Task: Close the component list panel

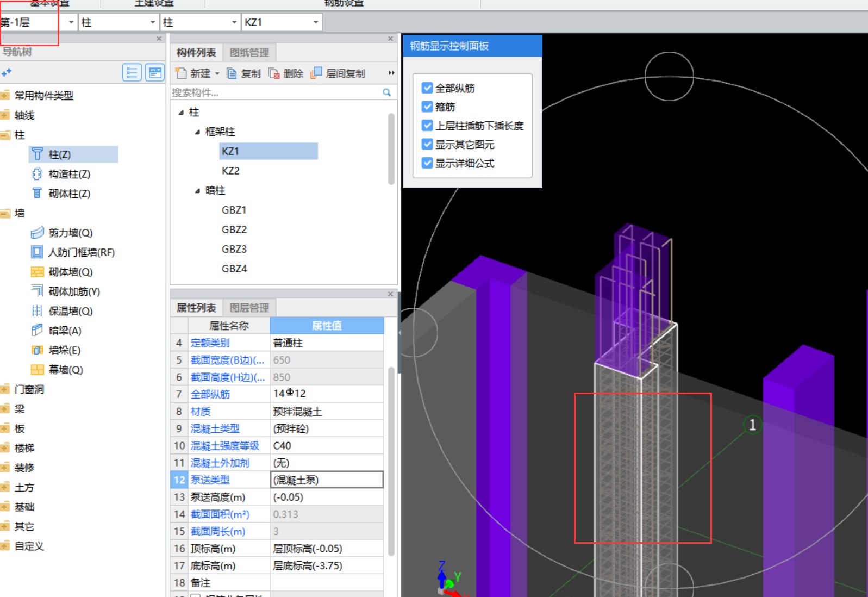Action: click(390, 39)
